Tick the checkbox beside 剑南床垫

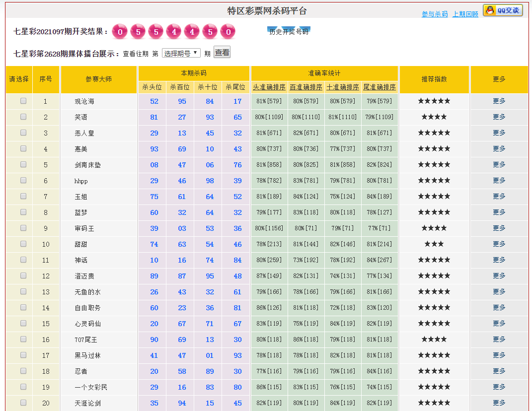23,164
